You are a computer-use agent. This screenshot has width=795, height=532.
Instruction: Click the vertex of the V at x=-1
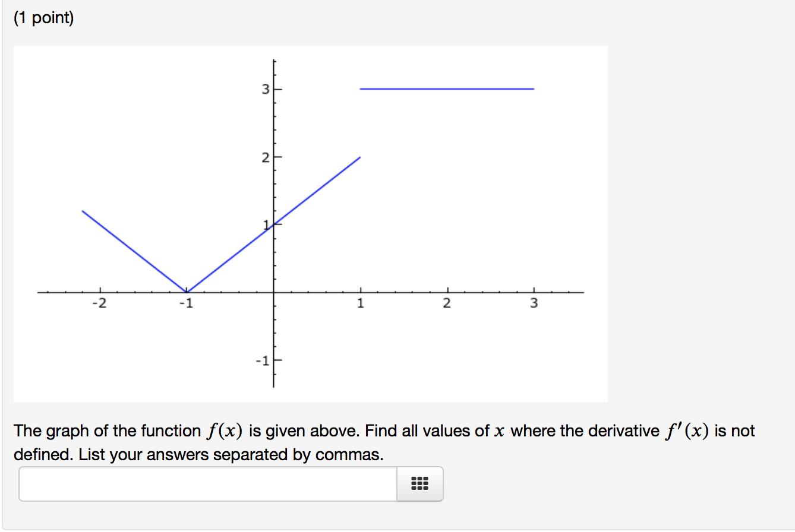pyautogui.click(x=187, y=290)
